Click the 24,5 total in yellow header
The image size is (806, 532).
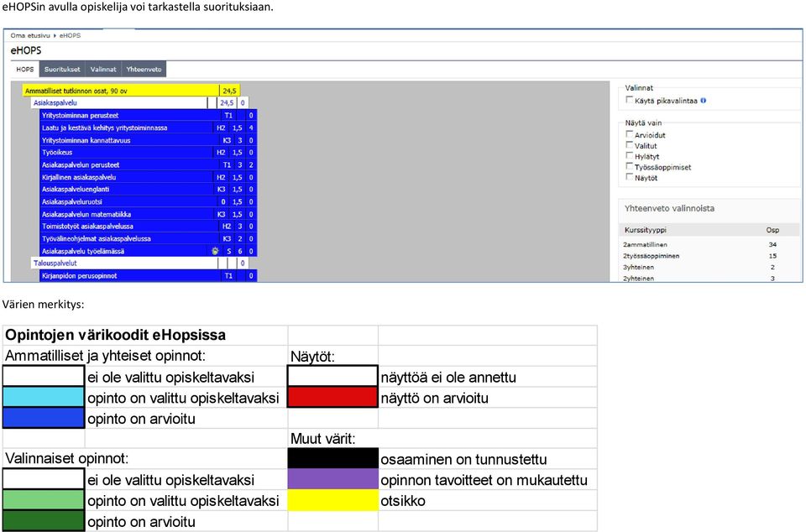tap(229, 91)
